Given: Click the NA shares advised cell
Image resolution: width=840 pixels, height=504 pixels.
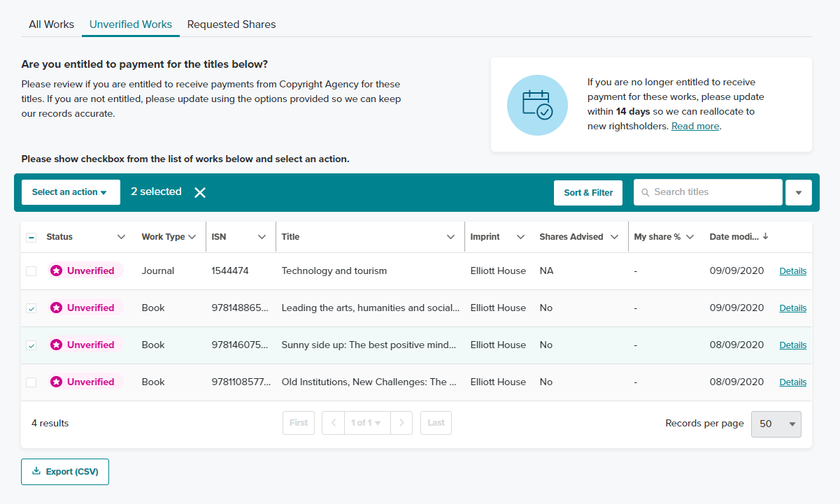Looking at the screenshot, I should pos(546,271).
